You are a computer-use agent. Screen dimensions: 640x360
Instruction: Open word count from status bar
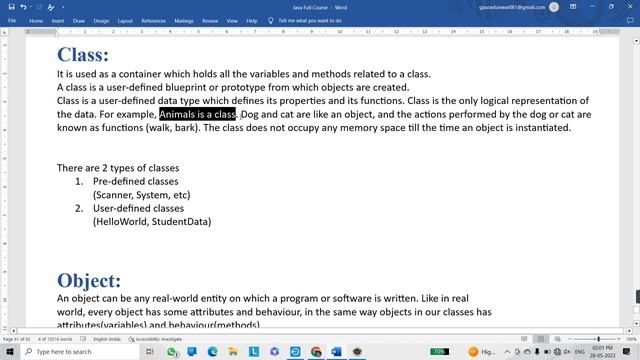[x=55, y=339]
